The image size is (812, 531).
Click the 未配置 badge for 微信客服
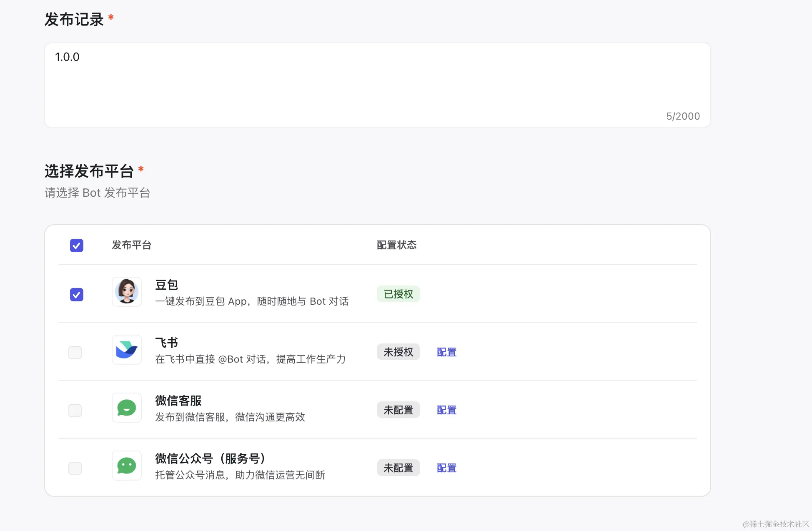tap(398, 410)
